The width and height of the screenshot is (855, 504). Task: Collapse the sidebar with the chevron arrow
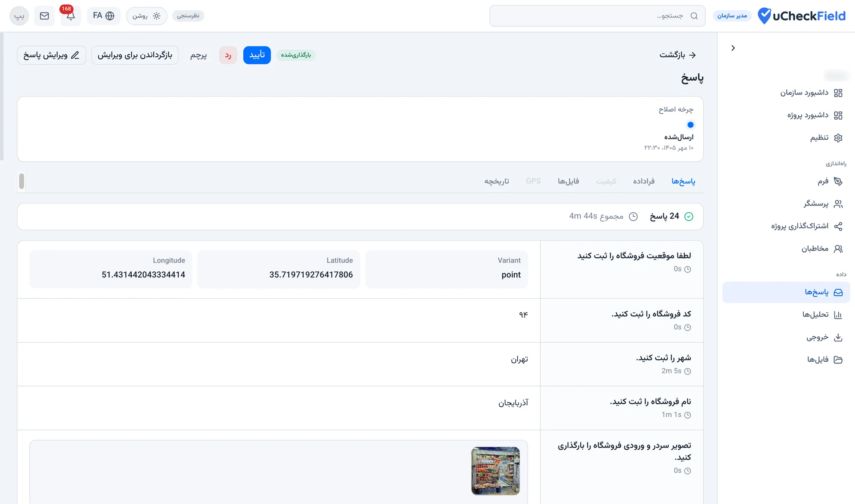(x=733, y=48)
